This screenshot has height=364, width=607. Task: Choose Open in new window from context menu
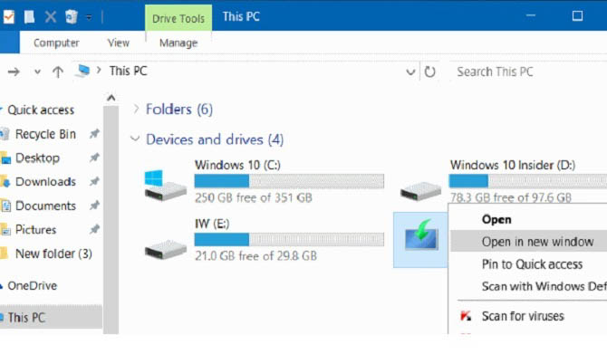pyautogui.click(x=528, y=242)
